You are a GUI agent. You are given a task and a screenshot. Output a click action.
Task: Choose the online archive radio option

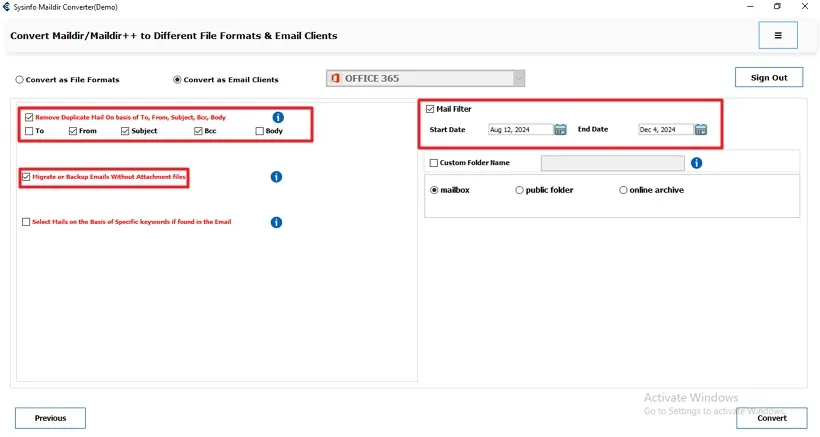click(623, 190)
